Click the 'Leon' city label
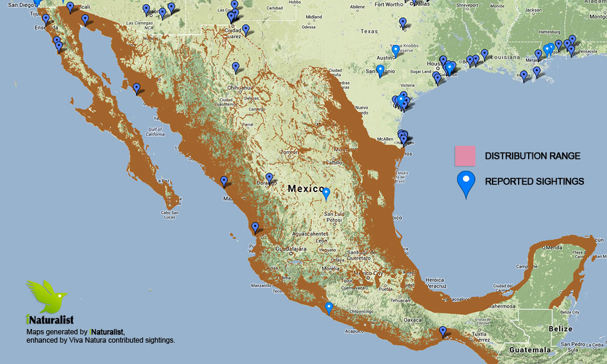 click(321, 241)
